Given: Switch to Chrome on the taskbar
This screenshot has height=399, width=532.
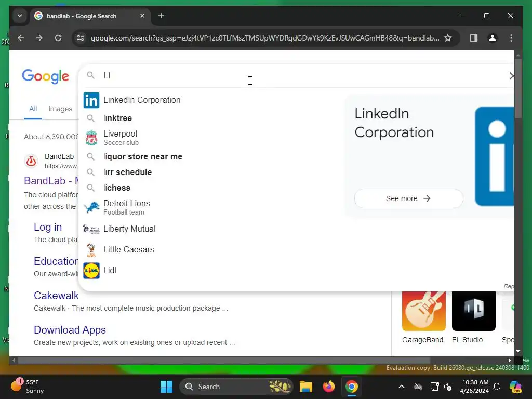Looking at the screenshot, I should (352, 387).
